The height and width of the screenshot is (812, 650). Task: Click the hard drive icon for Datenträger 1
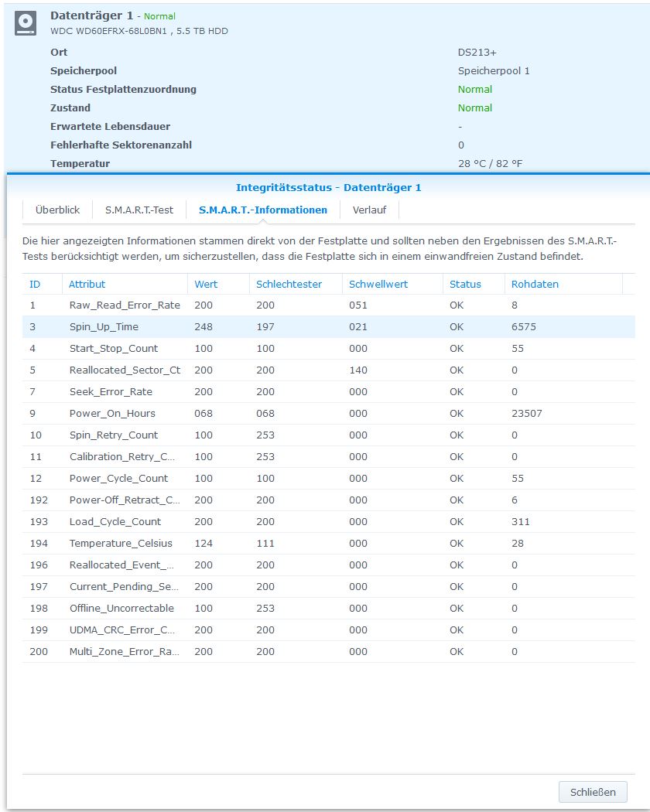point(26,23)
